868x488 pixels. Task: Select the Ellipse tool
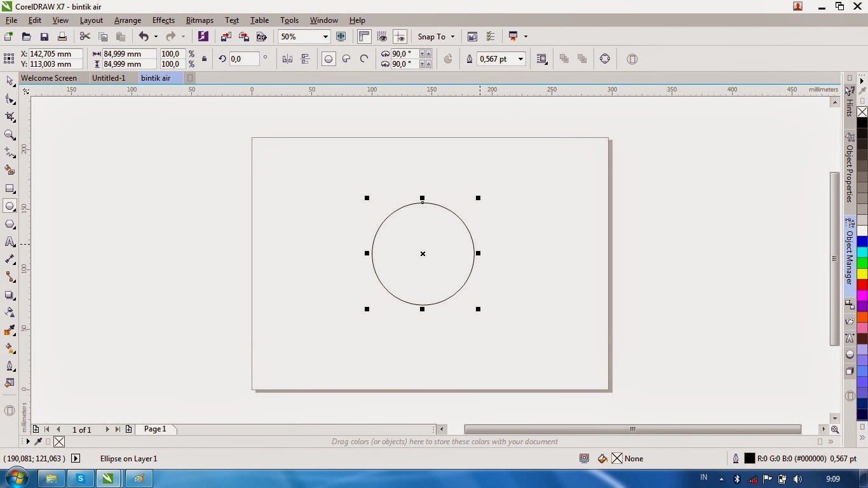(x=10, y=206)
